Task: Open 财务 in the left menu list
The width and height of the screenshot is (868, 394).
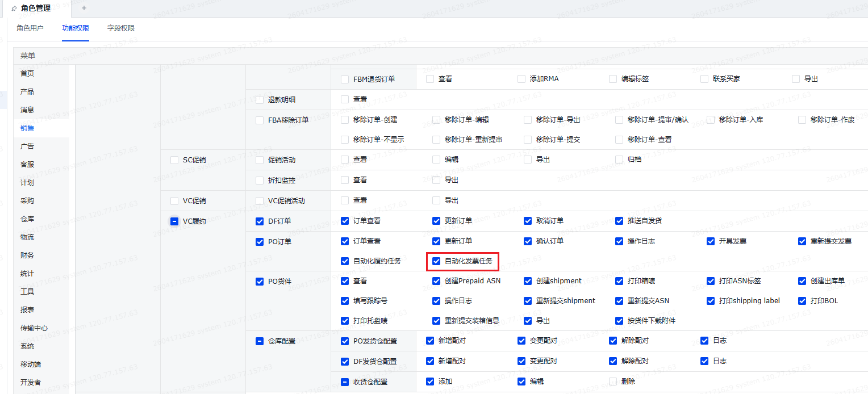Action: click(x=27, y=255)
